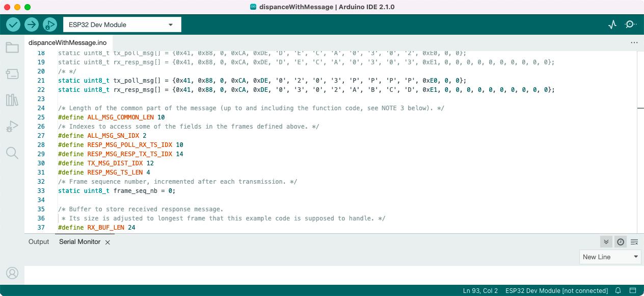Switch to the Output tab
This screenshot has width=644, height=296.
(39, 242)
